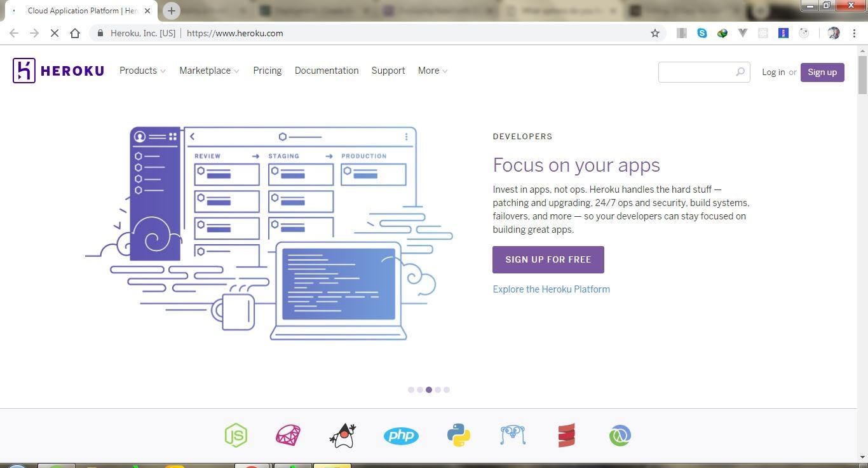Open the Pricing page
This screenshot has height=468, width=868.
[x=268, y=71]
